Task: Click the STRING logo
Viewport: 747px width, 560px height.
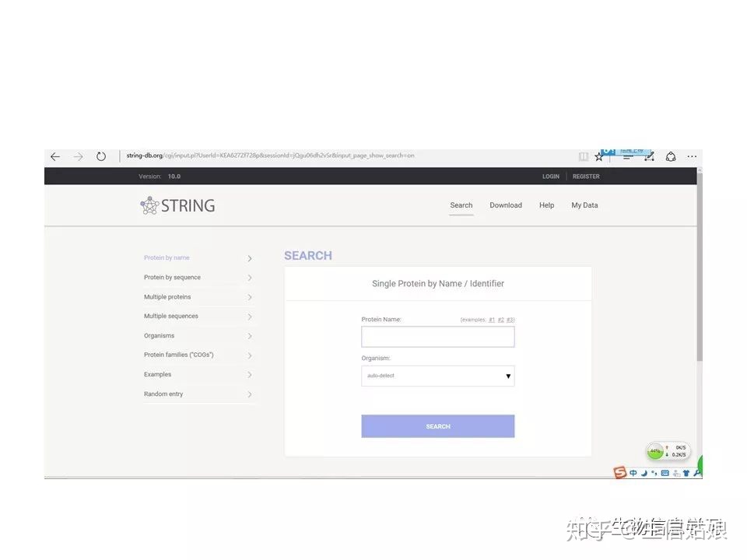Action: point(177,205)
